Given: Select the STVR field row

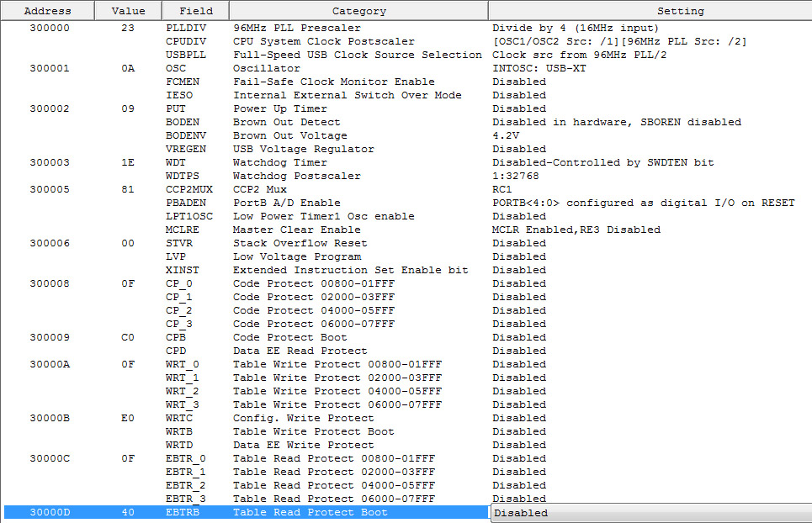Looking at the screenshot, I should point(179,243).
